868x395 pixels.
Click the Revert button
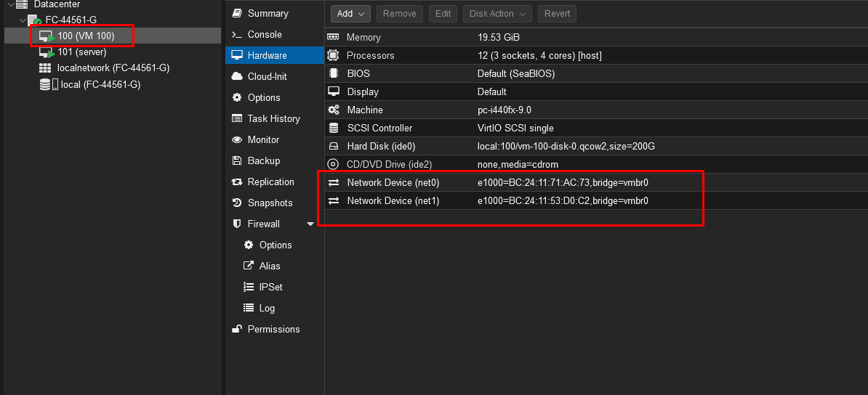point(557,13)
